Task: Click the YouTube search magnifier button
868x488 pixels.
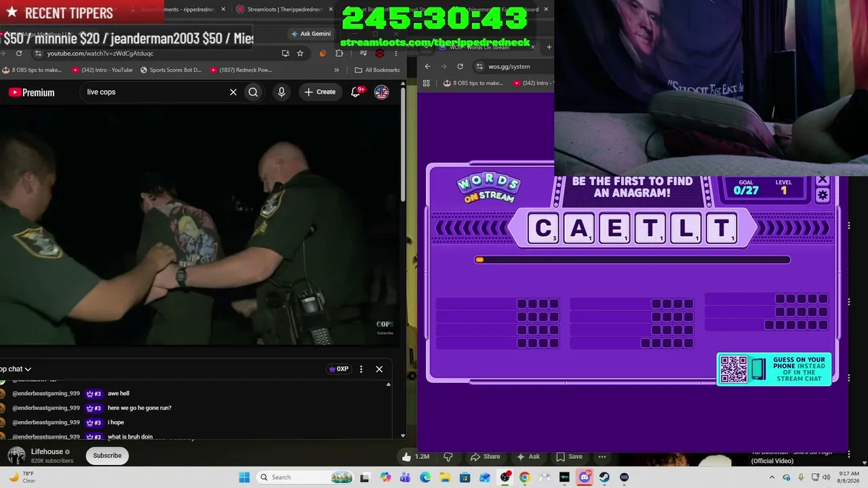Action: pos(253,92)
